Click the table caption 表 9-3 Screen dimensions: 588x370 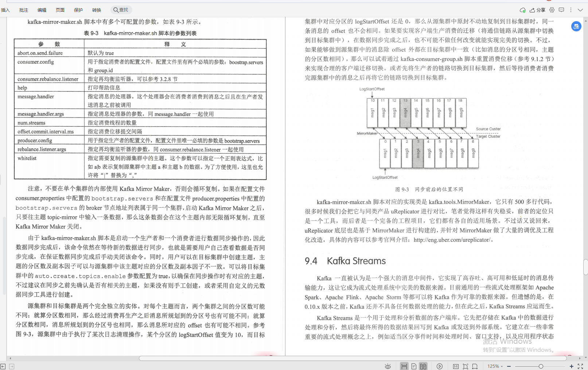tap(140, 33)
